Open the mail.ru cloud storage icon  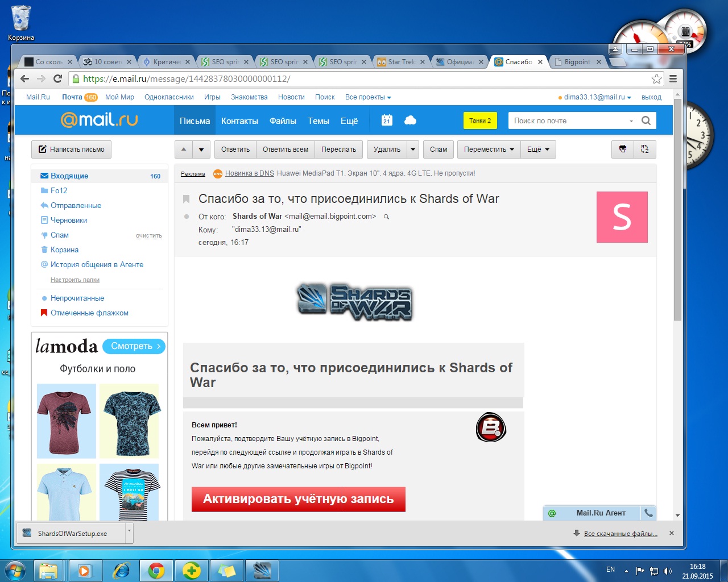(410, 120)
